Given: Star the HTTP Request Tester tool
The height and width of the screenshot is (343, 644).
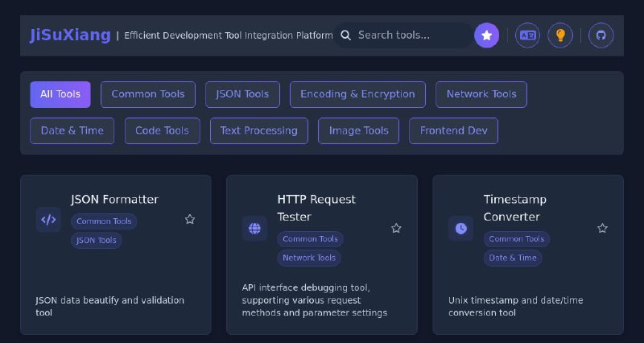Looking at the screenshot, I should [396, 229].
